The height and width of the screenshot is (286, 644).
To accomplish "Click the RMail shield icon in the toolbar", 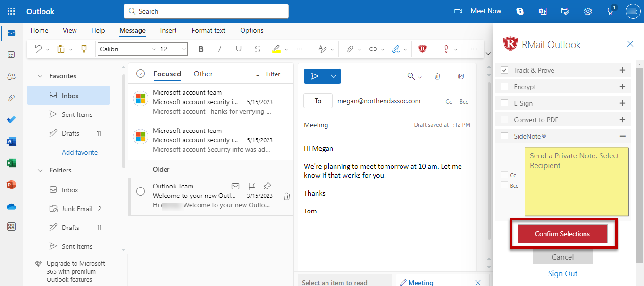I will point(422,49).
